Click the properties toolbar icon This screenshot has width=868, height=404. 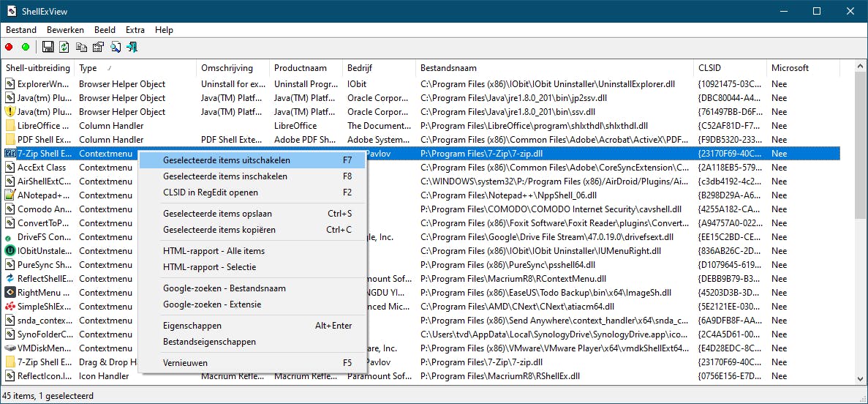[98, 47]
